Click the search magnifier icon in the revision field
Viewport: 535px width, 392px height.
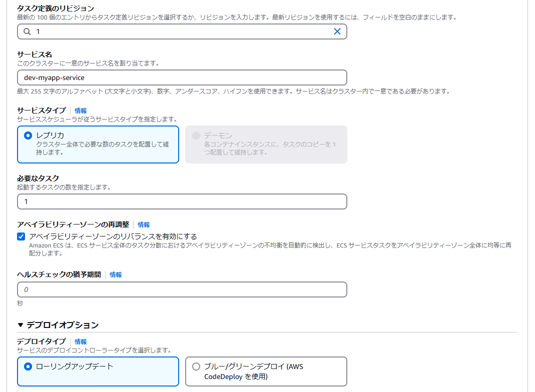(x=28, y=31)
